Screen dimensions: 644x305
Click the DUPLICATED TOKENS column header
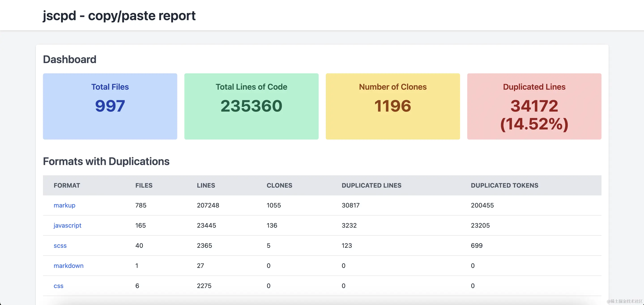tap(504, 185)
